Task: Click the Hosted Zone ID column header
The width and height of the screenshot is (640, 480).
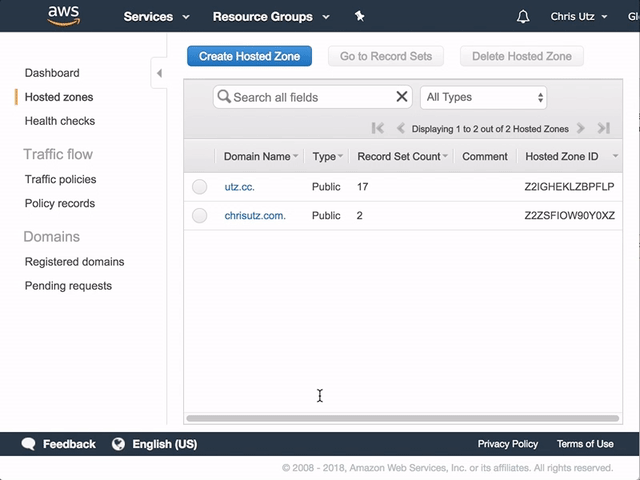Action: click(x=562, y=156)
